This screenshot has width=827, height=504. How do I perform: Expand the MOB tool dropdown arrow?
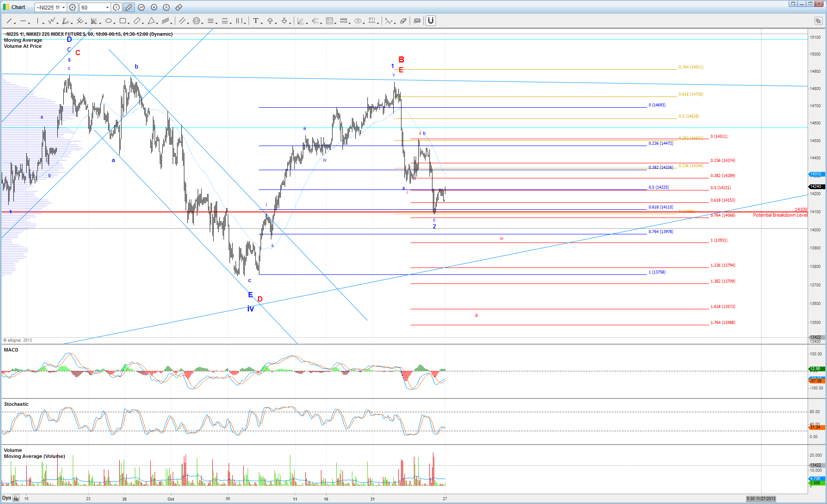click(350, 22)
